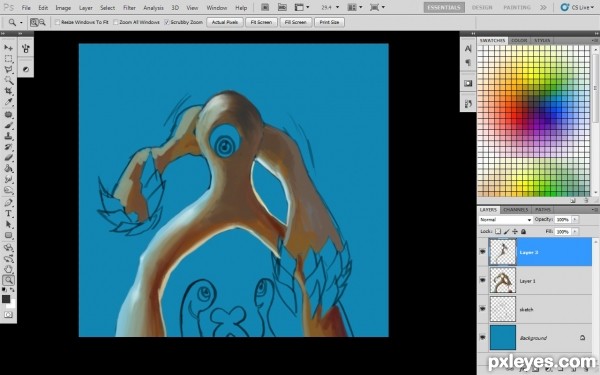Select the Dodge tool

click(8, 190)
